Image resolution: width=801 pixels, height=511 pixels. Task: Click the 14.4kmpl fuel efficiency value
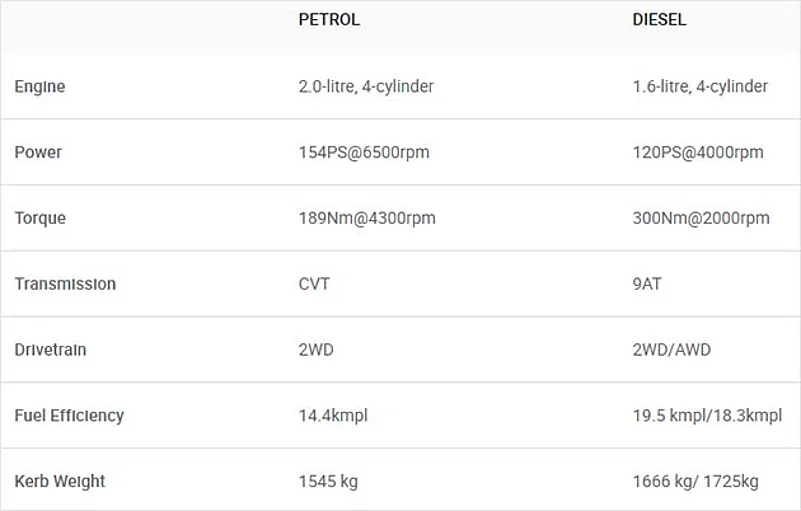click(x=333, y=416)
